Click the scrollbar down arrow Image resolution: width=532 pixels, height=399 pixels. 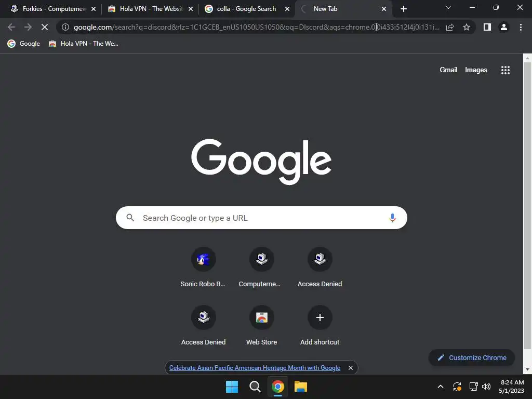tap(527, 369)
